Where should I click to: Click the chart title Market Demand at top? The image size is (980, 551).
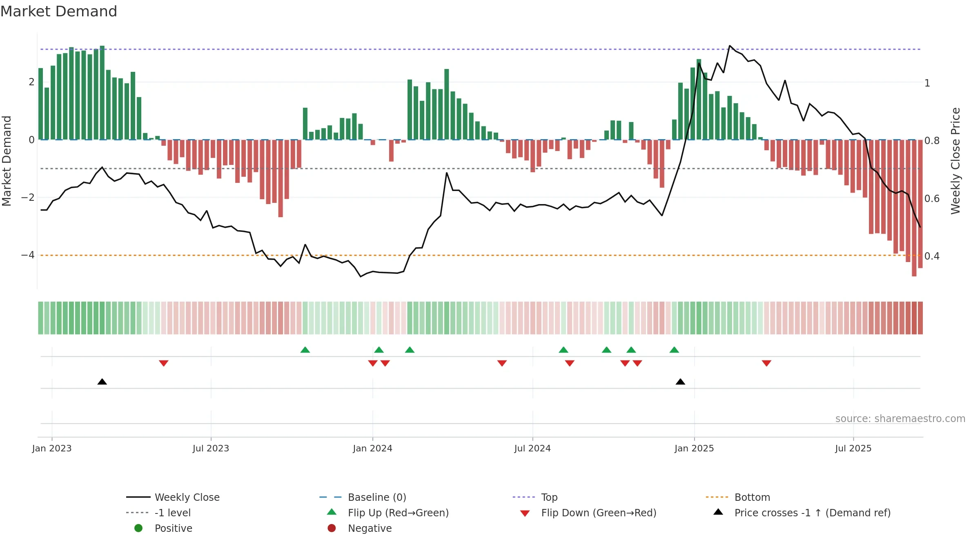pos(59,11)
